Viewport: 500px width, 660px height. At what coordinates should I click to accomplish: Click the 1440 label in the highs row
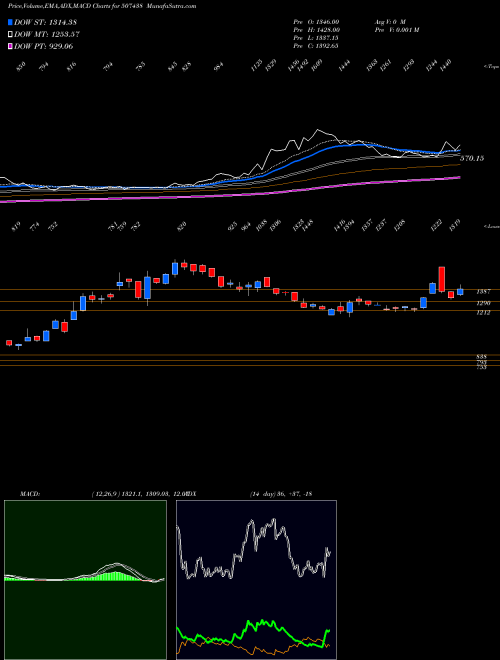tap(445, 66)
